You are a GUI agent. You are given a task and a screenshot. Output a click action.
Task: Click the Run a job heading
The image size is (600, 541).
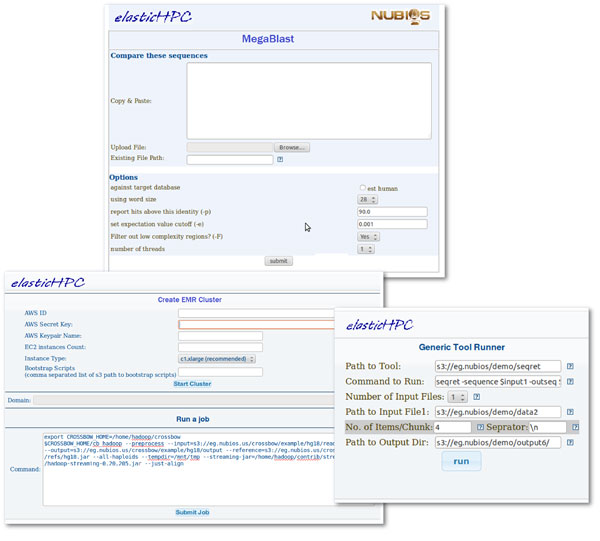pyautogui.click(x=192, y=419)
